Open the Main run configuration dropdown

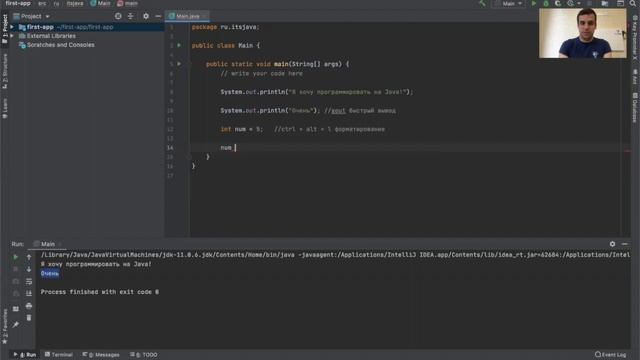point(508,4)
